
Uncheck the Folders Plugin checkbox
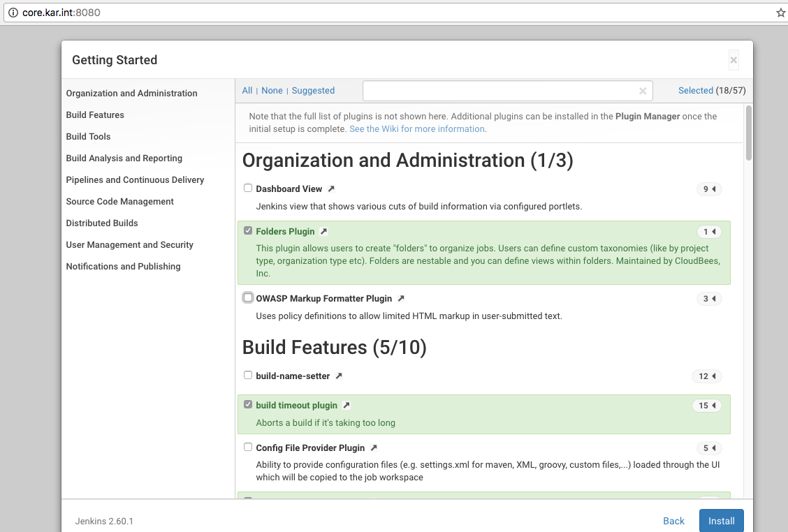(x=248, y=230)
